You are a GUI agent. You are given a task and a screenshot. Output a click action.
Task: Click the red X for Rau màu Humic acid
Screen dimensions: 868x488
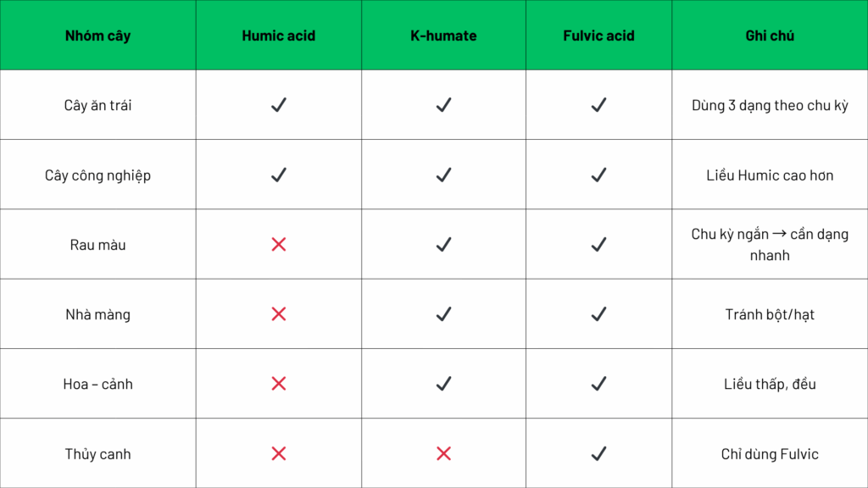point(278,245)
